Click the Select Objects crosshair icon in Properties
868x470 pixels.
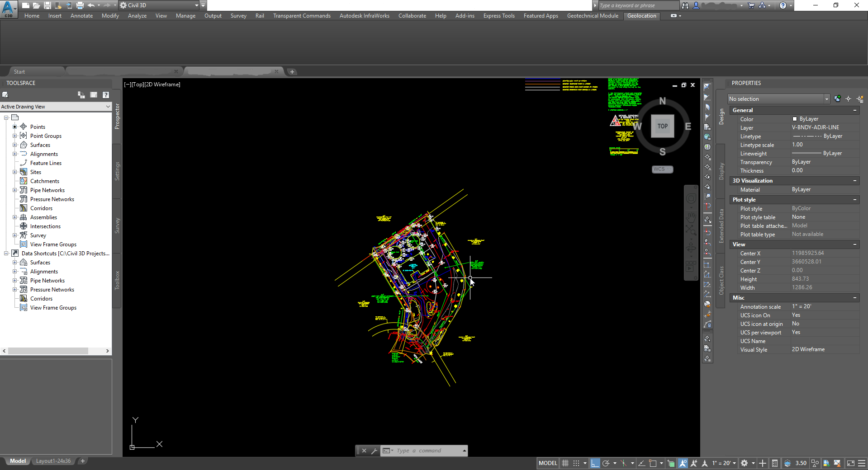coord(849,99)
